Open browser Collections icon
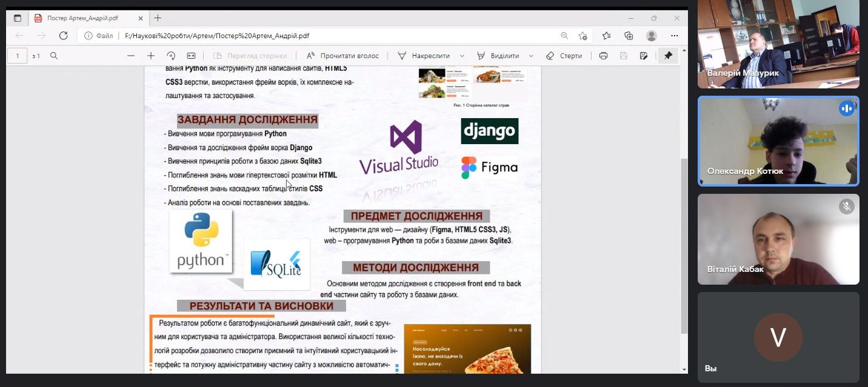868x387 pixels. coord(629,36)
